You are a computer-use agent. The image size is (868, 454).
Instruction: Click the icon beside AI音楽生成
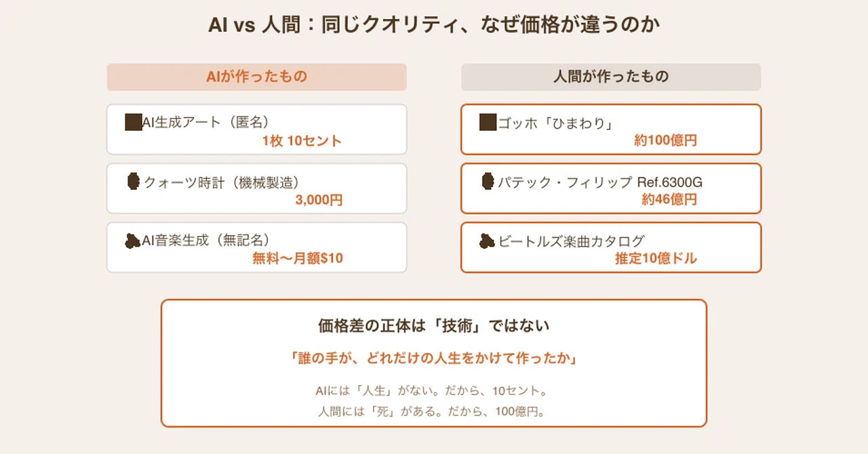tap(134, 241)
